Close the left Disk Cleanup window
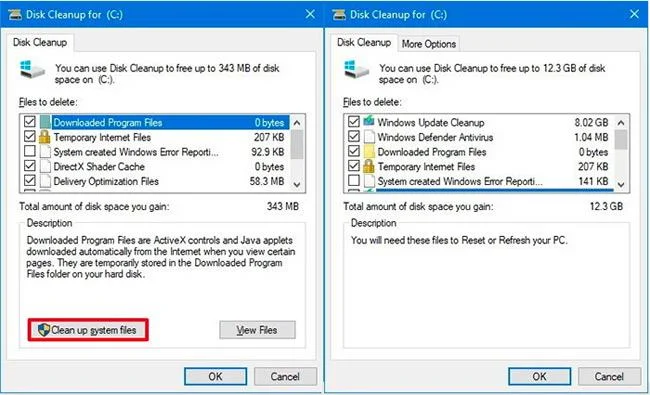The height and width of the screenshot is (395, 650). (310, 14)
